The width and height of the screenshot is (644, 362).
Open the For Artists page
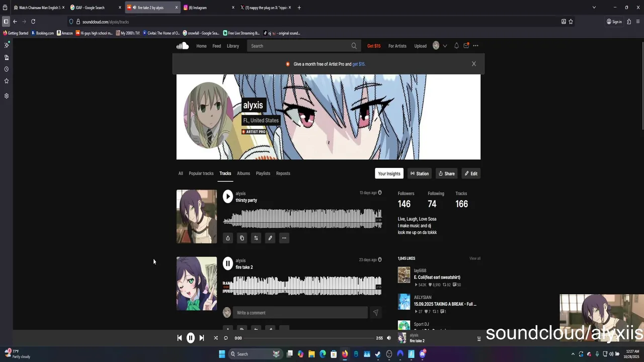[x=397, y=46]
